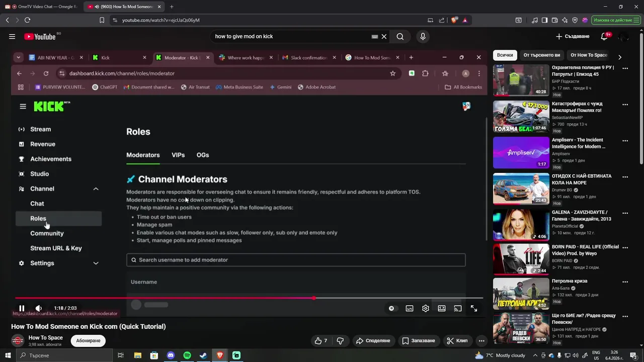Click the Абониране subscribe button

click(x=88, y=340)
